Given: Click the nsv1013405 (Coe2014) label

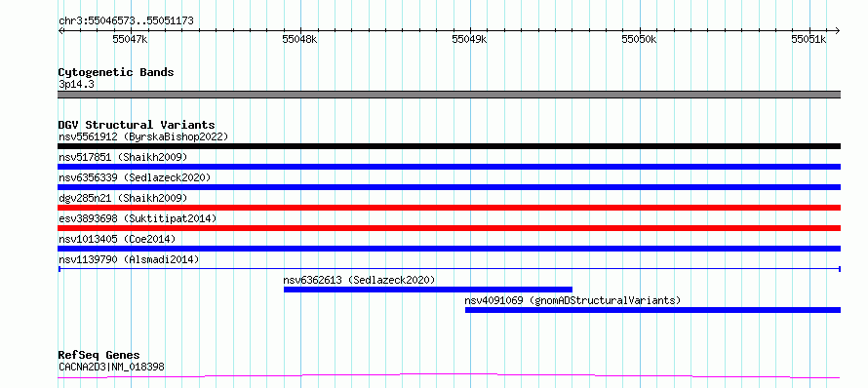Looking at the screenshot, I should pyautogui.click(x=117, y=239).
